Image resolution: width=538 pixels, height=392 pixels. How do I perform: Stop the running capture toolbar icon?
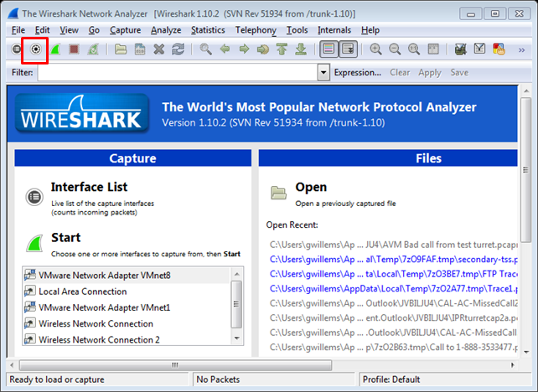coord(74,49)
